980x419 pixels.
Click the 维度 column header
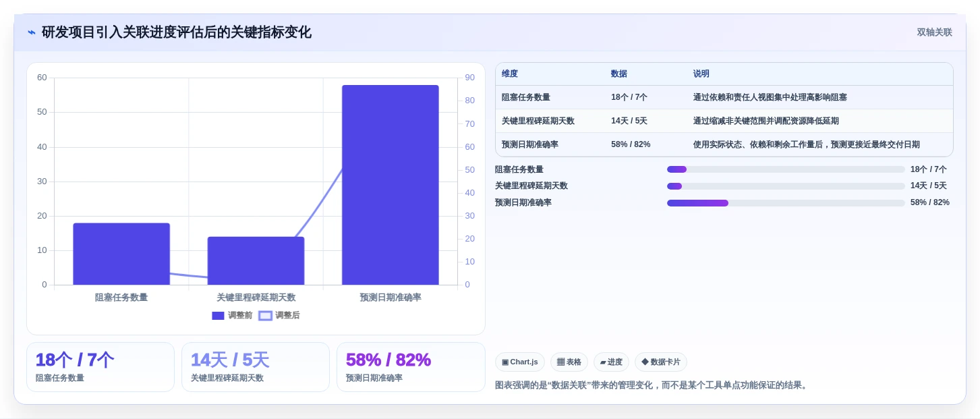pyautogui.click(x=510, y=74)
